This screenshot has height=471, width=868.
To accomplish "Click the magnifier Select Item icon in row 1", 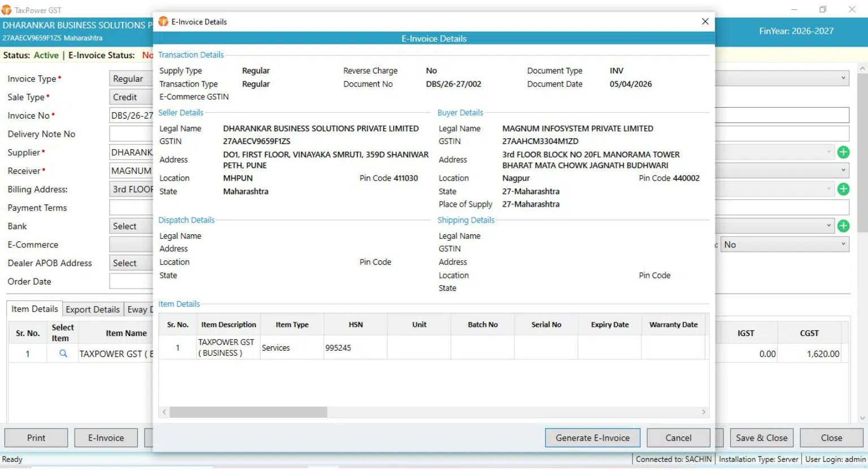I will coord(63,354).
